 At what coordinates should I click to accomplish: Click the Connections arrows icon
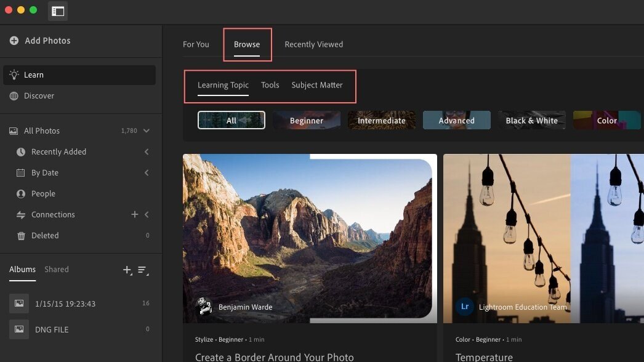[20, 214]
